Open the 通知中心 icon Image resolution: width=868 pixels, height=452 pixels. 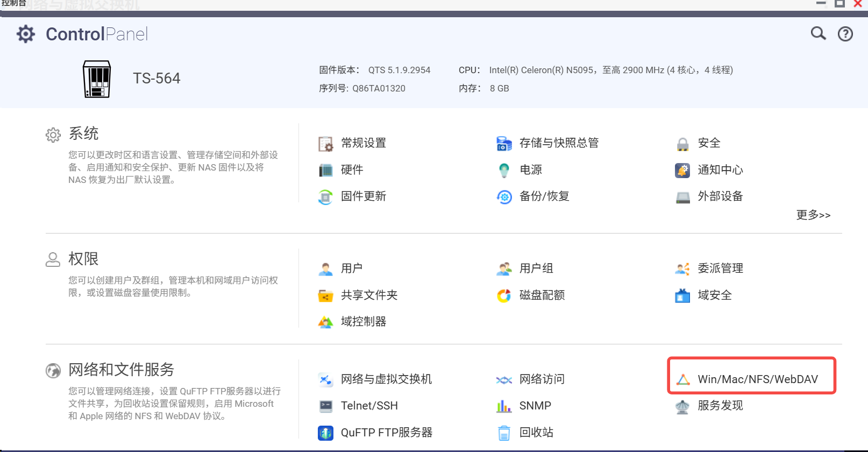682,170
